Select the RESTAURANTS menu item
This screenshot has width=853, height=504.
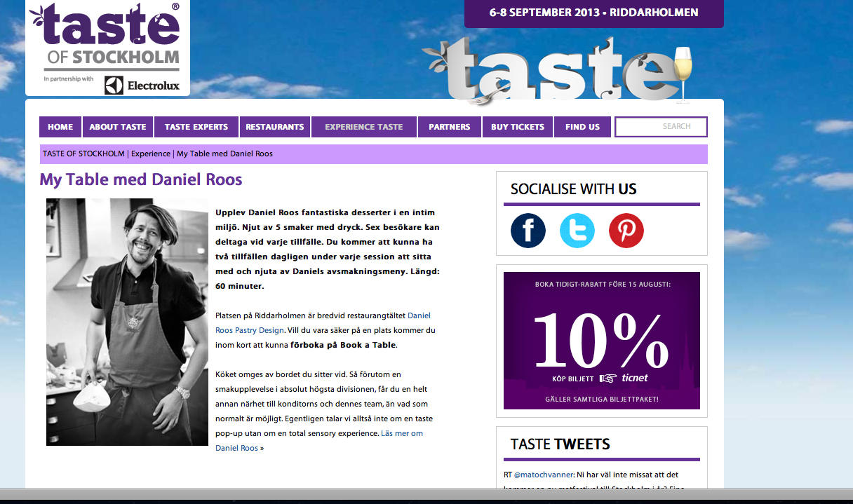click(275, 127)
